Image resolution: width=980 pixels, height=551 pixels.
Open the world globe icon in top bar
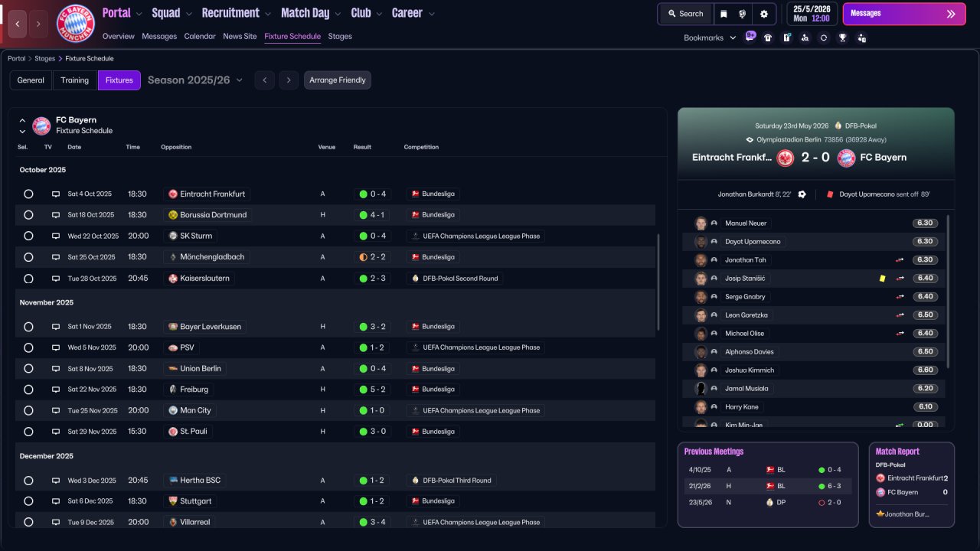[x=743, y=14]
